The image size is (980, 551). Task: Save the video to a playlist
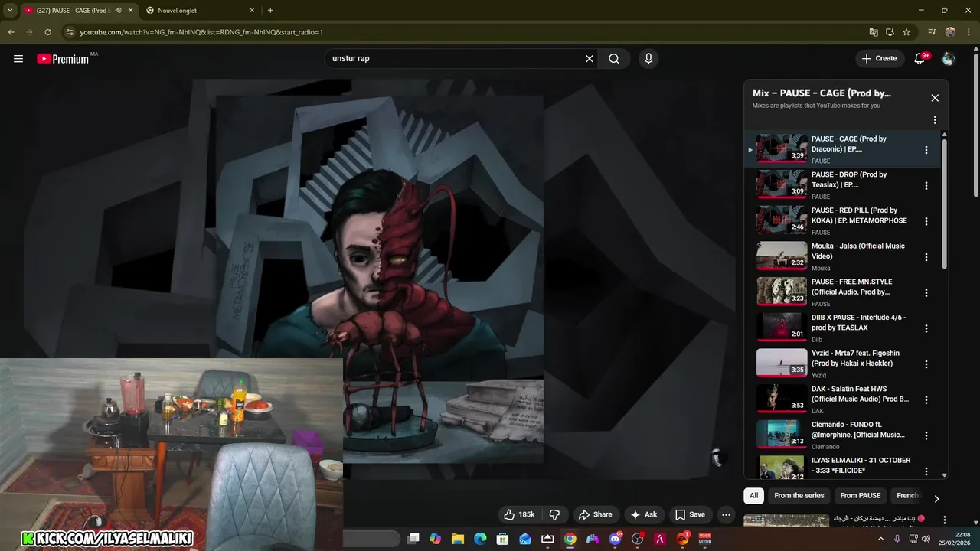point(690,514)
